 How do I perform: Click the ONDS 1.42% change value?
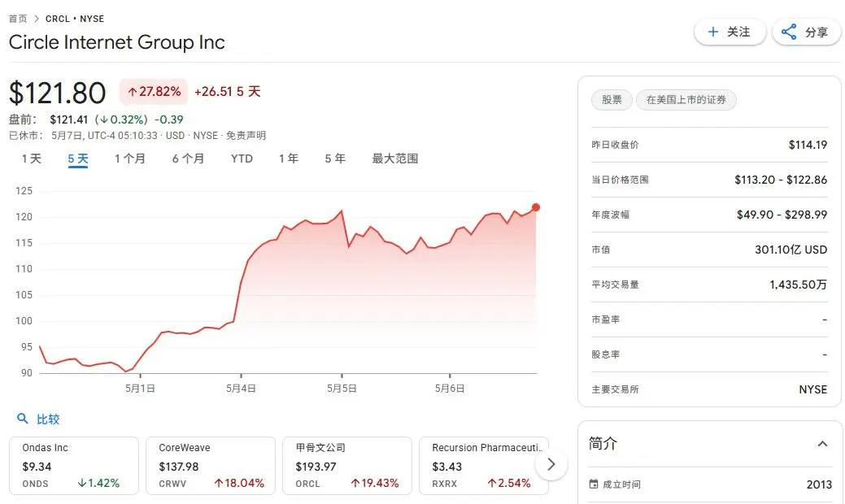pos(98,483)
